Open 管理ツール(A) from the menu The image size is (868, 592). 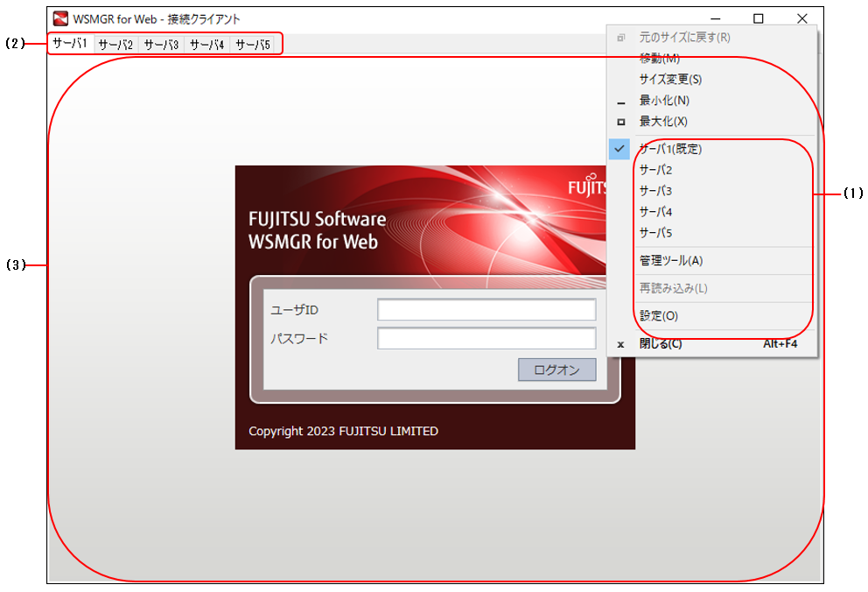(670, 260)
